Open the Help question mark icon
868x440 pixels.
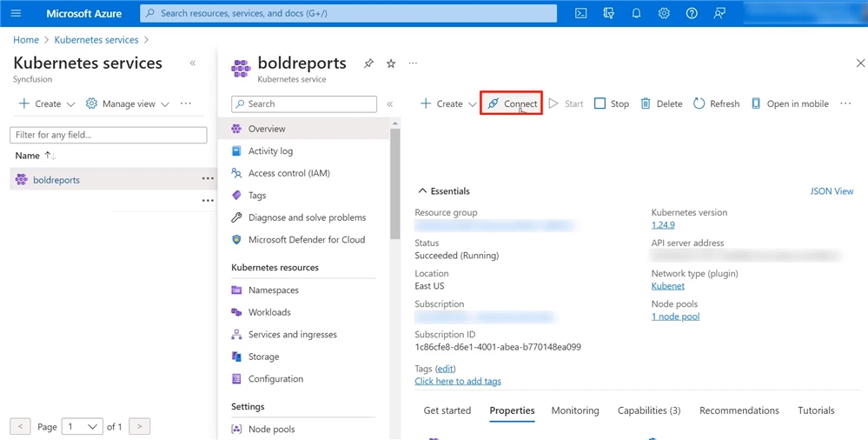(692, 13)
